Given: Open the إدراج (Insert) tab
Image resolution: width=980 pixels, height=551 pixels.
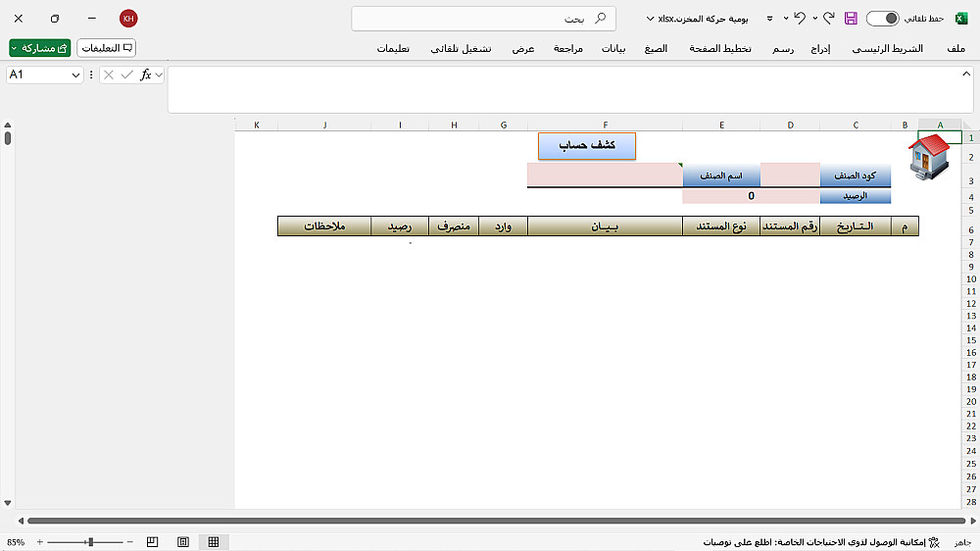Looking at the screenshot, I should pos(820,48).
